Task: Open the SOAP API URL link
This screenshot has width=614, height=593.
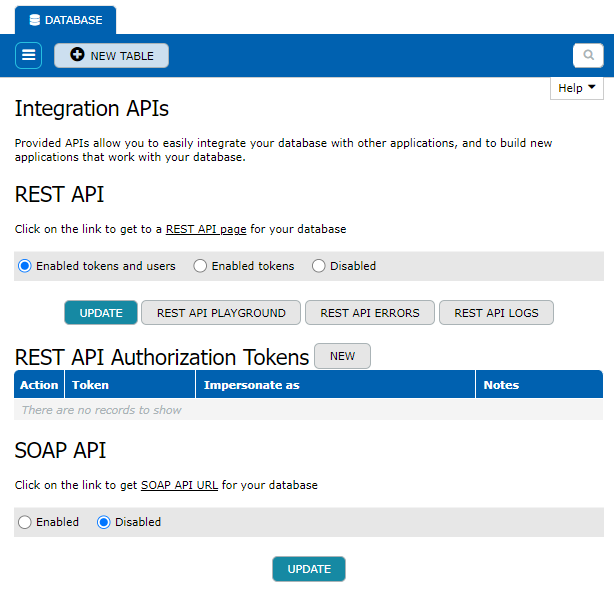Action: [179, 485]
